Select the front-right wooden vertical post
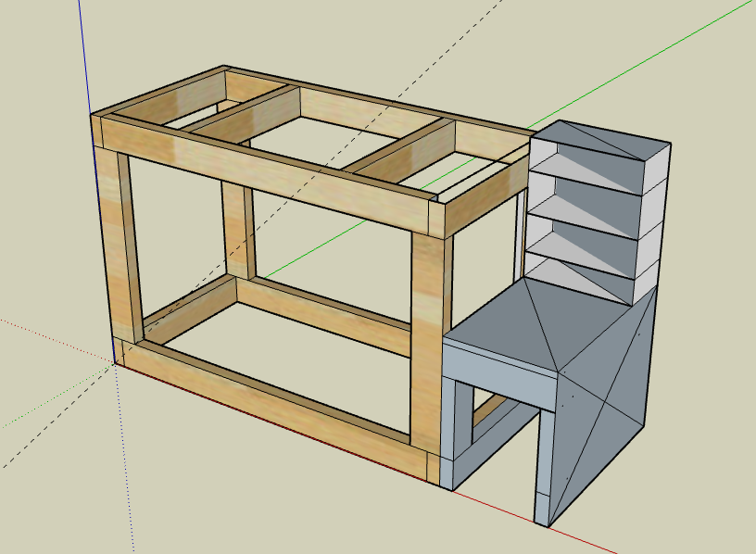This screenshot has height=554, width=756. pos(428,345)
